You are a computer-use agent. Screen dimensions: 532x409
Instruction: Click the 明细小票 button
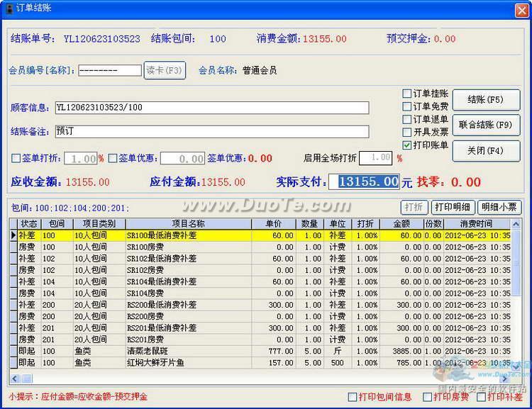pos(499,207)
